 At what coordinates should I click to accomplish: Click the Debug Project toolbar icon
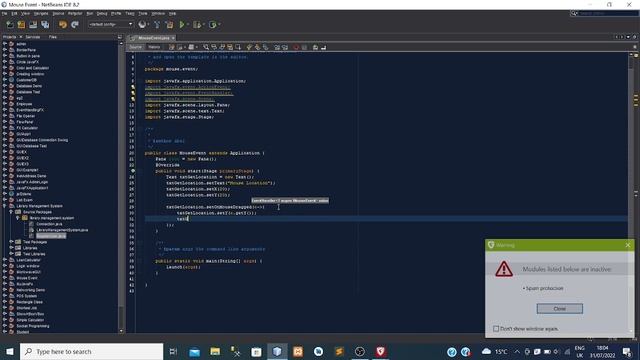tap(197, 25)
